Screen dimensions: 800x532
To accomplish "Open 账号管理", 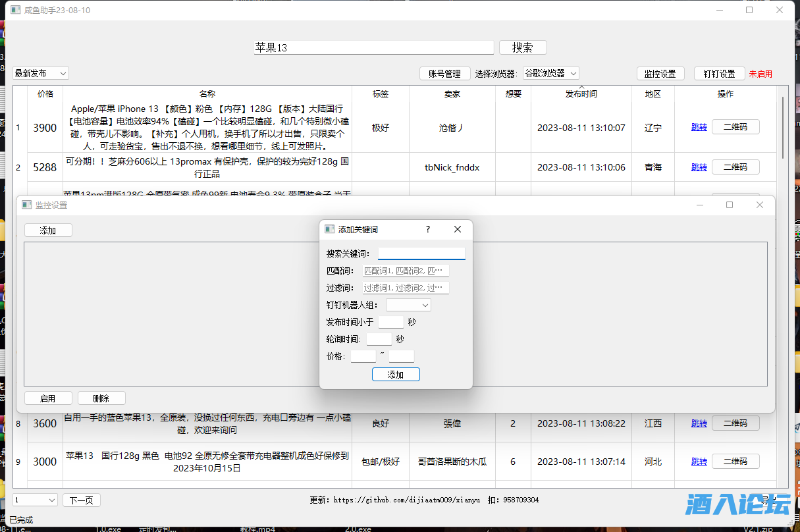I will (x=444, y=73).
